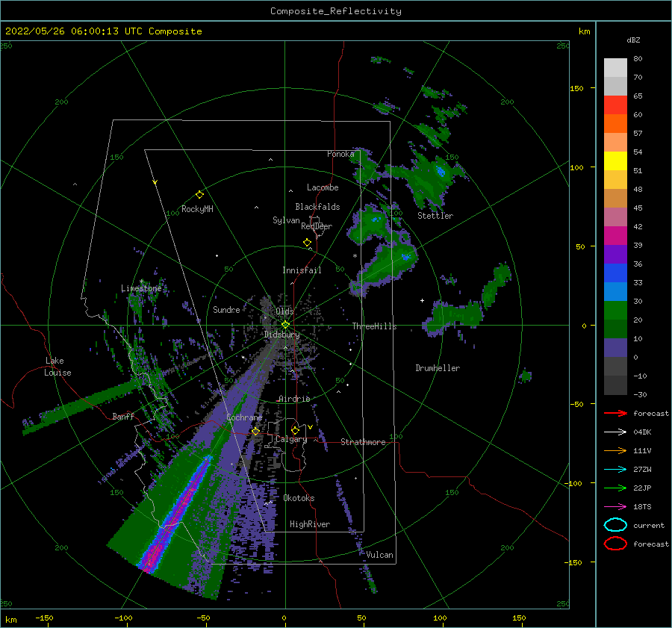Click the RockyMH label
Image resolution: width=672 pixels, height=628 pixels.
(x=197, y=209)
